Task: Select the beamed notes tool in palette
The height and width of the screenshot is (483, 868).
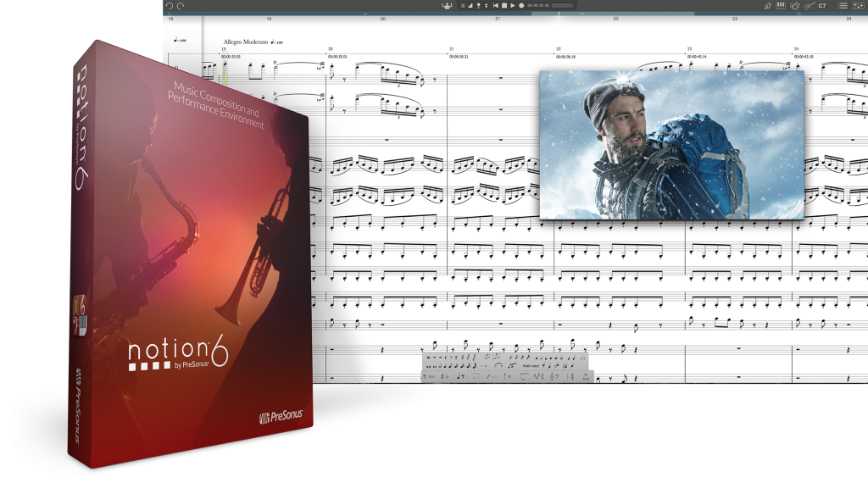Action: [x=512, y=365]
